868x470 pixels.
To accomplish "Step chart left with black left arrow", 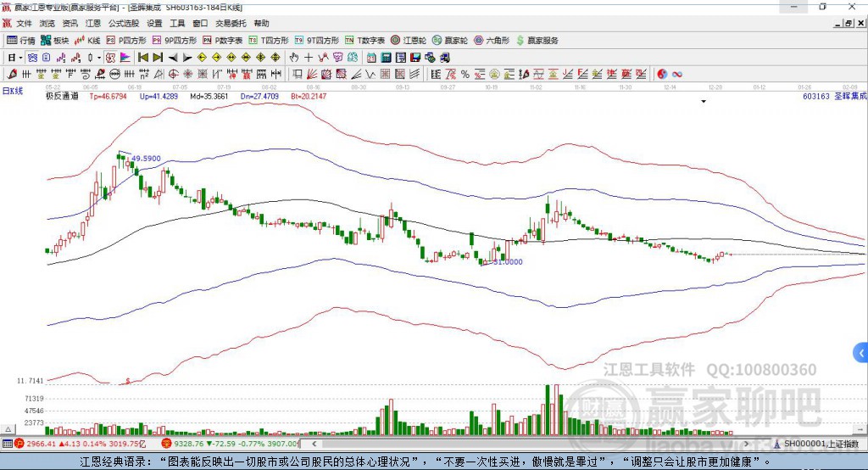I will click(173, 58).
